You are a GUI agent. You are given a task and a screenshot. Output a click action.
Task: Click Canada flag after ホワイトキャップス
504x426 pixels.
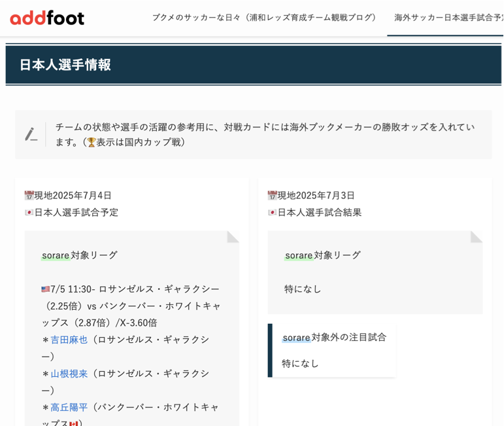pyautogui.click(x=74, y=423)
